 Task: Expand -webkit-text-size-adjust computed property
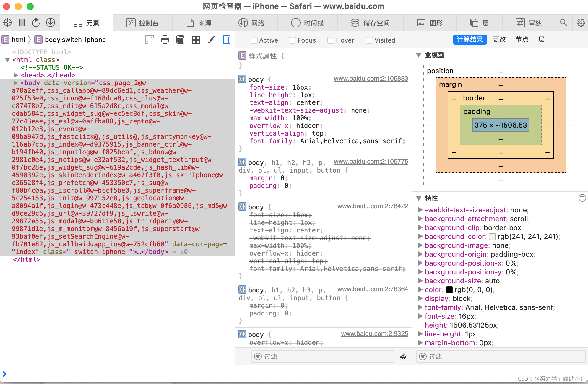pyautogui.click(x=420, y=210)
